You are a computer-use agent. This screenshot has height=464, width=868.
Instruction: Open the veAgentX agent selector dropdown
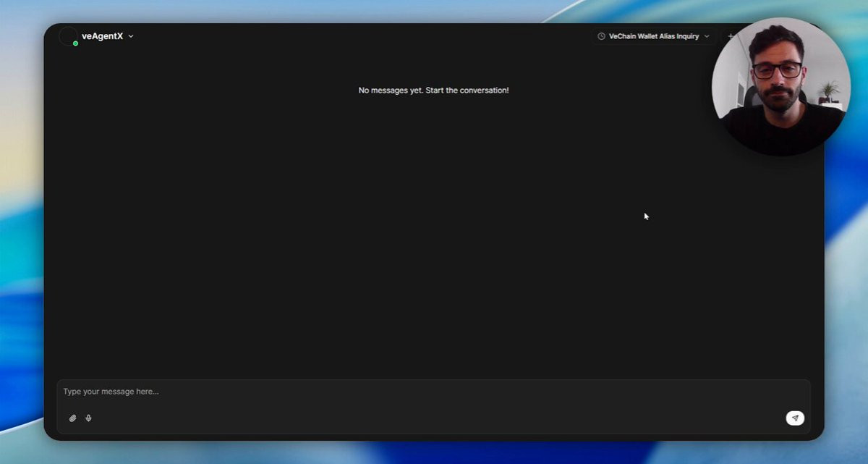pos(107,36)
